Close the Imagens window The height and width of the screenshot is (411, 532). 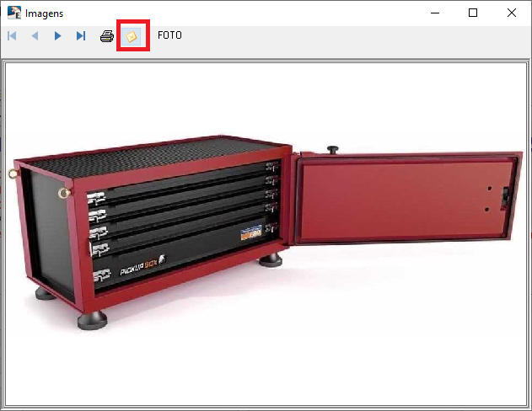tap(512, 13)
